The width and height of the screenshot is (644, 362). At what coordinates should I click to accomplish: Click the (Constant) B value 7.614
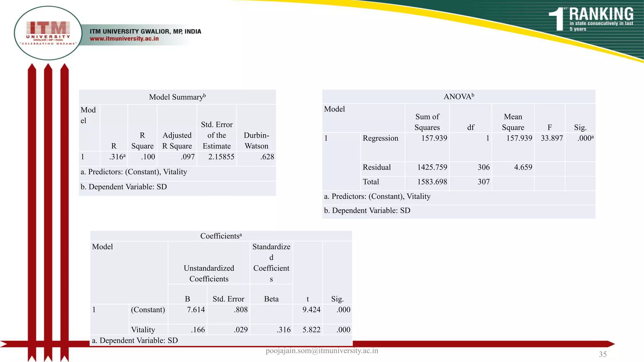point(196,310)
